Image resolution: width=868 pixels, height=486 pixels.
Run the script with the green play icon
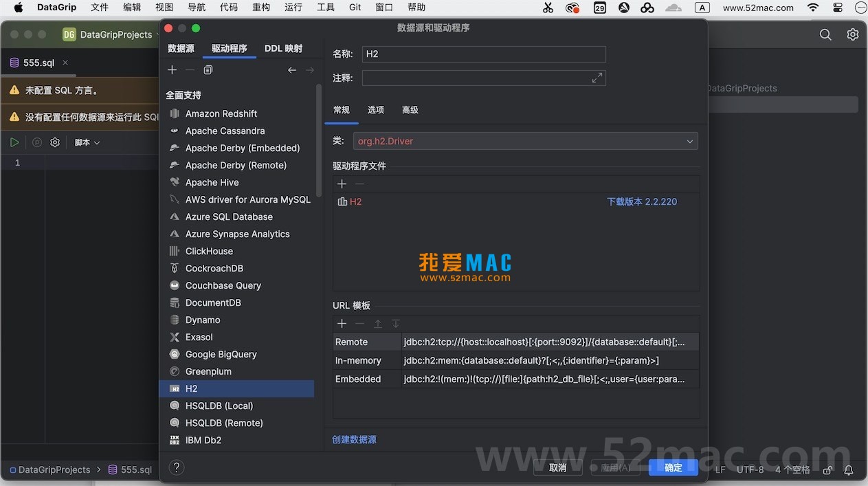coord(14,142)
